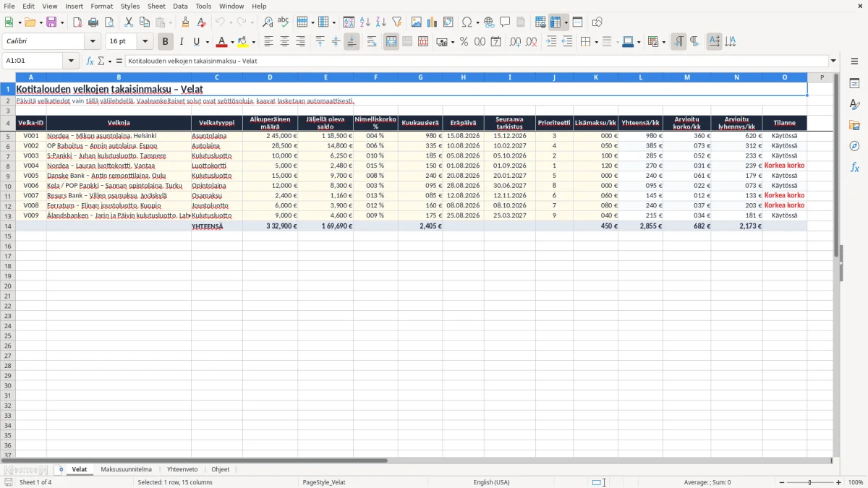Screen dimensions: 868x488
Task: Toggle Bold formatting
Action: tap(166, 42)
